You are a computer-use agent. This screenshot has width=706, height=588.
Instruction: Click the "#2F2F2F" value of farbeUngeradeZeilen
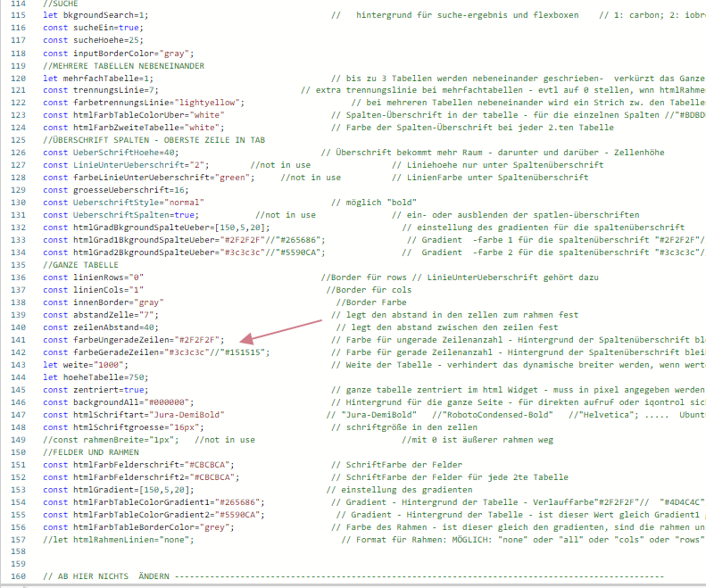pyautogui.click(x=199, y=340)
